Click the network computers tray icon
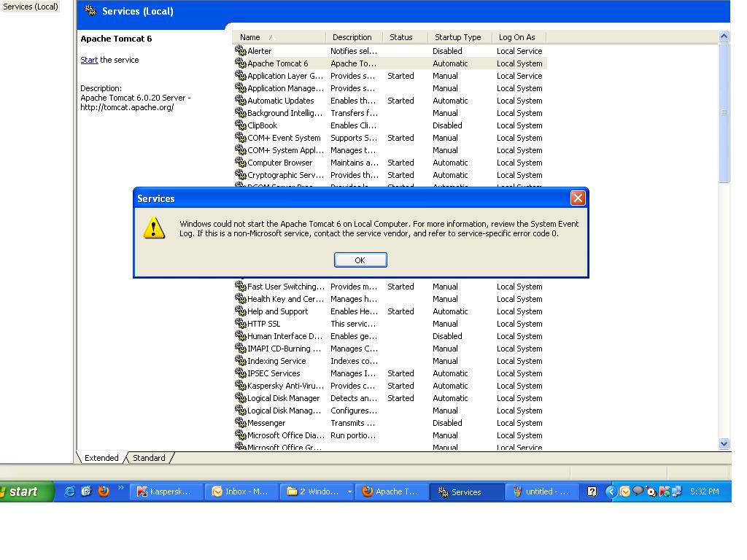Image resolution: width=747 pixels, height=560 pixels. (676, 491)
